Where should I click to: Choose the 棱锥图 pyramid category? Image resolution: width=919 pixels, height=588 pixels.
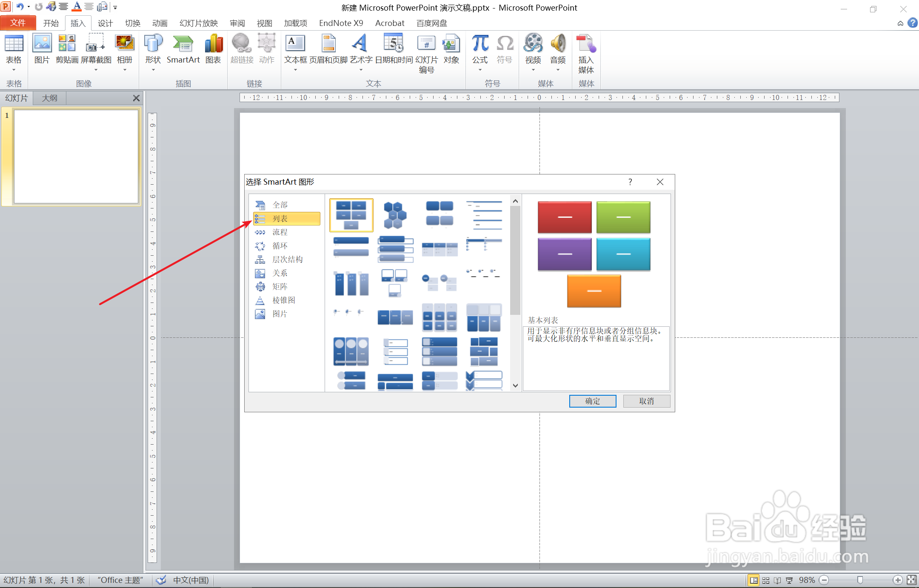tap(283, 300)
